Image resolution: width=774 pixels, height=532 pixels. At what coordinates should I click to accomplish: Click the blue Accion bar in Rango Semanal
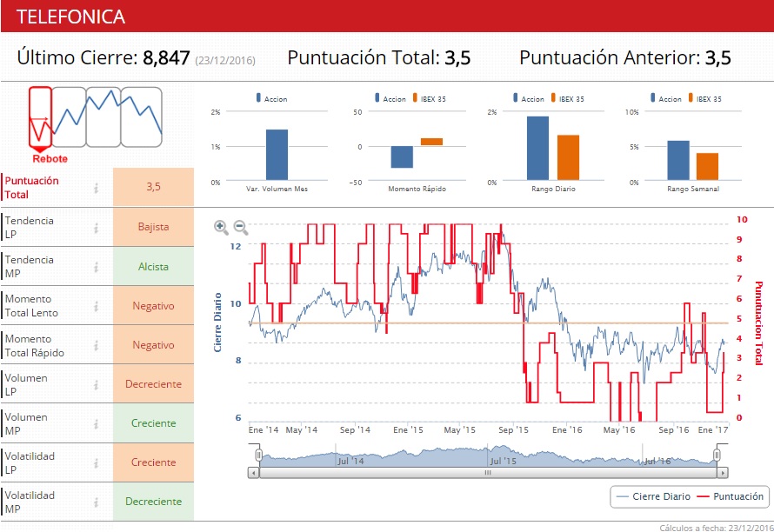click(x=678, y=161)
